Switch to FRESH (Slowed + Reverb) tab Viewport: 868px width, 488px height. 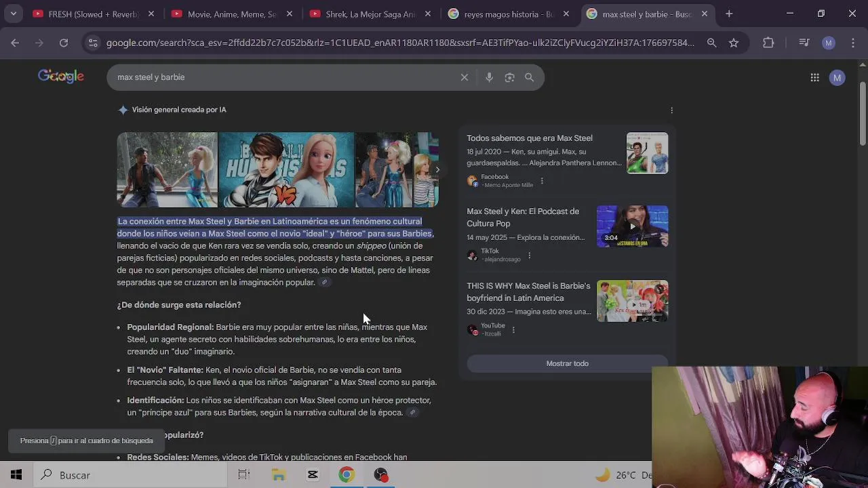click(94, 14)
